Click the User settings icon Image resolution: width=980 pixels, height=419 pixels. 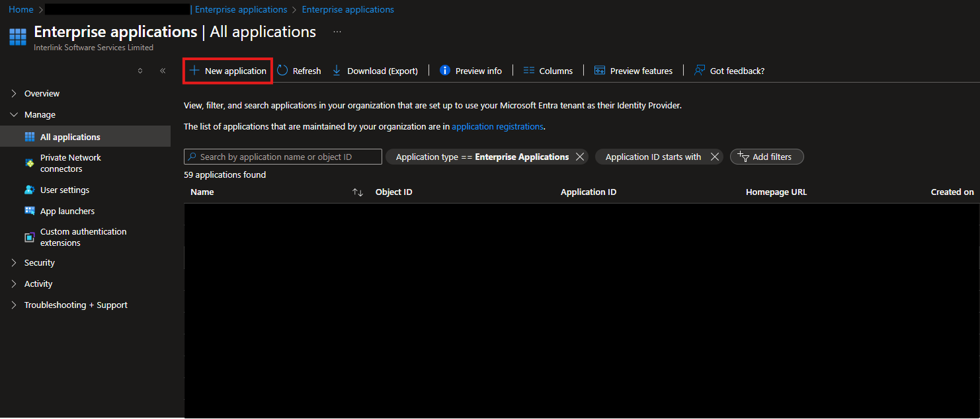tap(29, 190)
